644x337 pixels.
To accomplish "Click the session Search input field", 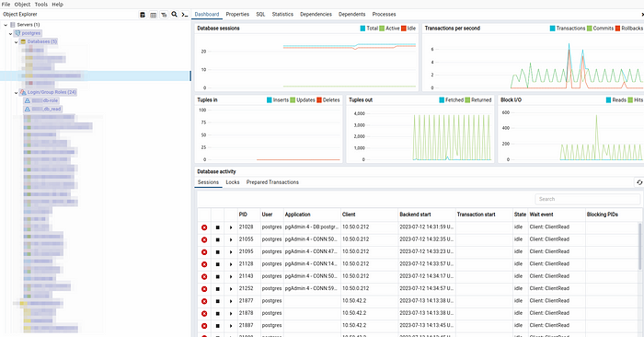I will click(587, 199).
